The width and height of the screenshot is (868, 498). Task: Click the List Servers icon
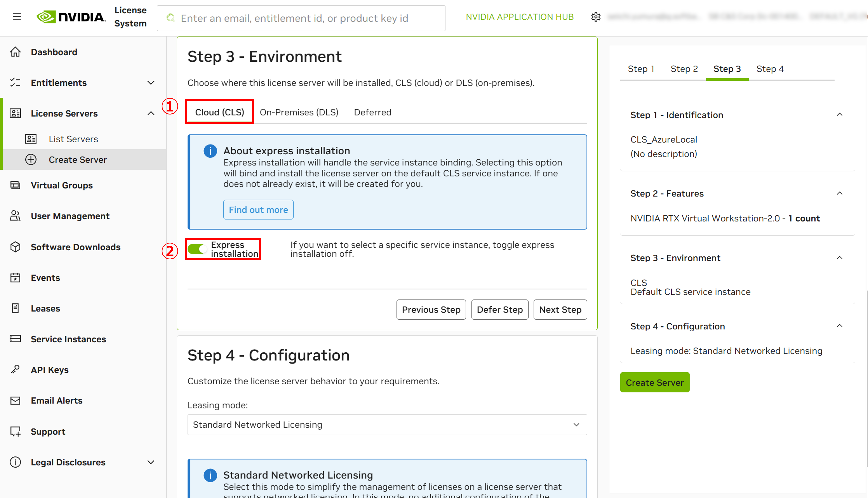point(31,139)
